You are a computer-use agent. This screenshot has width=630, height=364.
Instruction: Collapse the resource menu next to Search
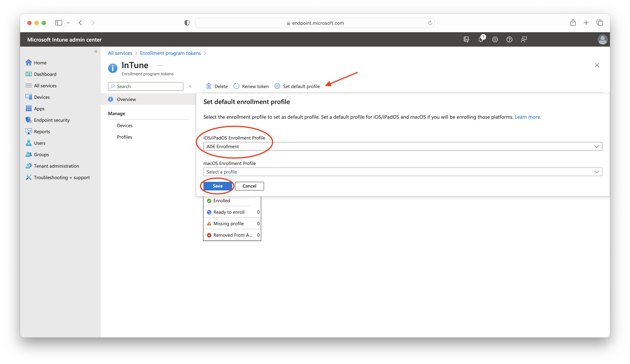(x=190, y=86)
